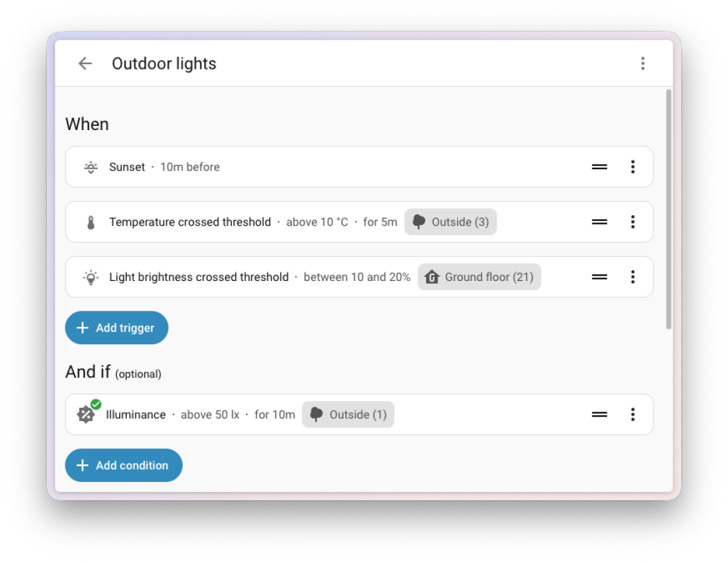
Task: Click the lightbulb icon on brightness trigger
Action: pyautogui.click(x=91, y=277)
